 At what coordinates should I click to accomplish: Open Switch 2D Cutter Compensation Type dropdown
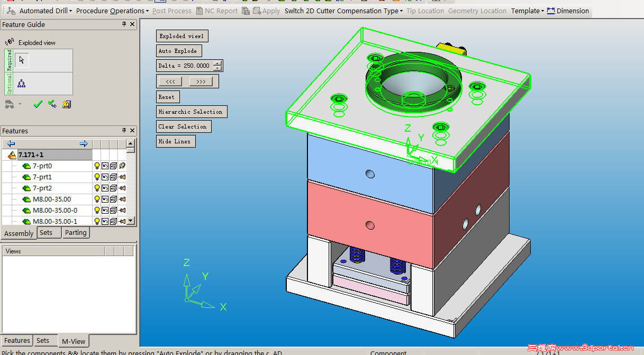(343, 11)
